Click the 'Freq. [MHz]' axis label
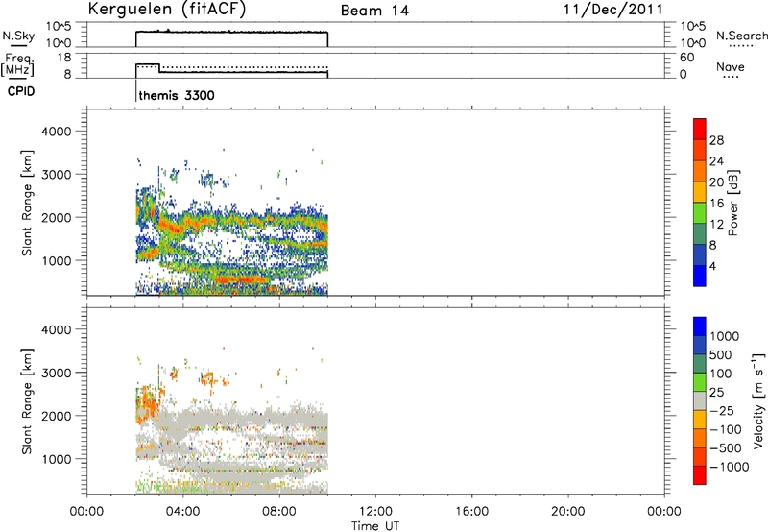Viewport: 768px width, 532px height. point(18,65)
